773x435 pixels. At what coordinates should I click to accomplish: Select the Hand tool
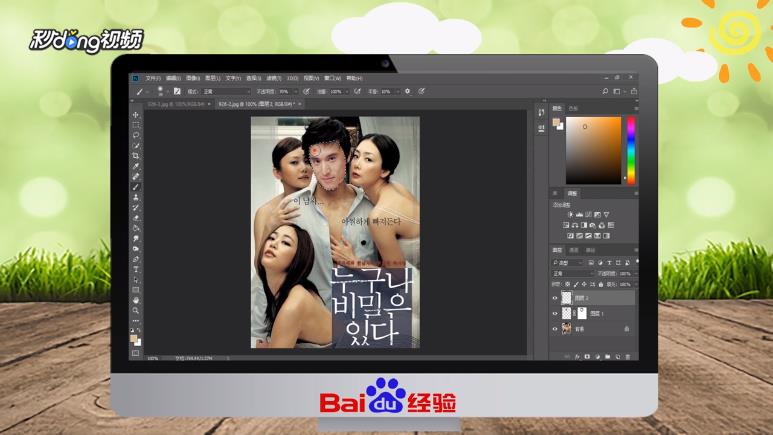tap(136, 300)
